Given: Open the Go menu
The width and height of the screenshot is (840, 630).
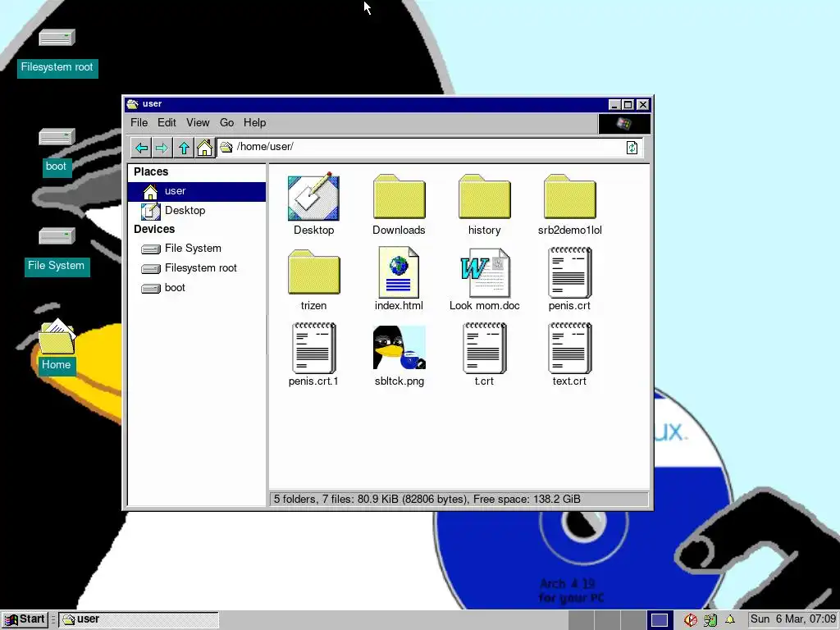Looking at the screenshot, I should coord(226,123).
